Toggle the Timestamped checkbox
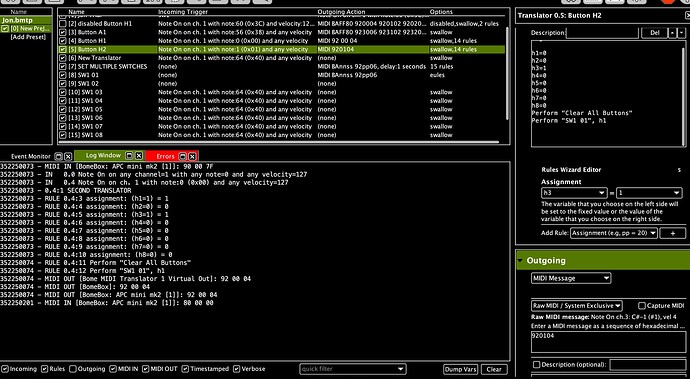This screenshot has height=379, width=690. tap(185, 369)
